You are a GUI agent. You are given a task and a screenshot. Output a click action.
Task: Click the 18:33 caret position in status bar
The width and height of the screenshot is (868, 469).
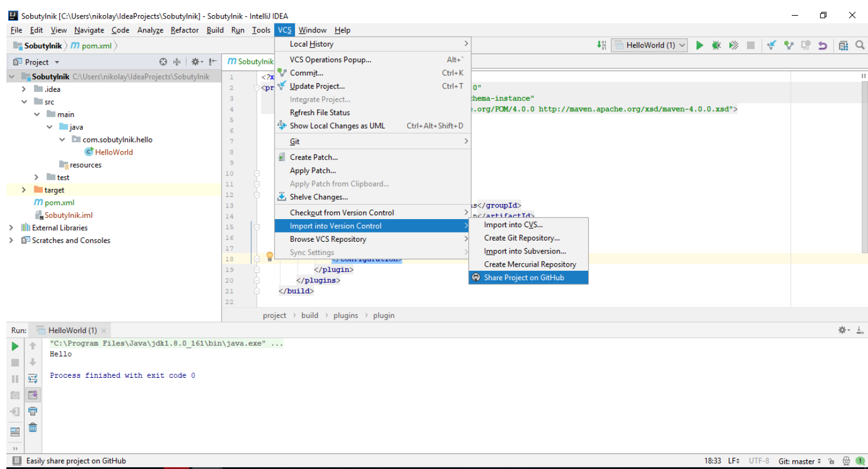click(713, 461)
